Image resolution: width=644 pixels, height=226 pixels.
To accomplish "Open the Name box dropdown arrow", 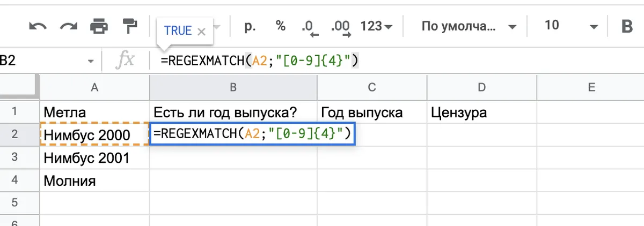I will point(91,62).
